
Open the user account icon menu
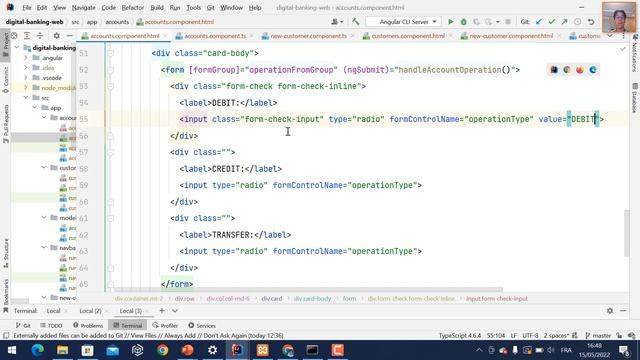[336, 22]
